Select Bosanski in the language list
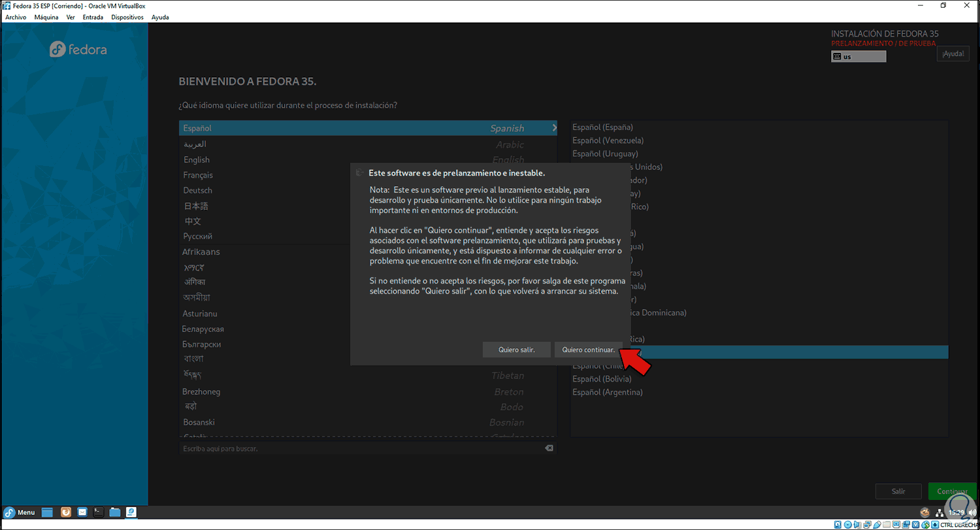This screenshot has height=530, width=980. point(368,422)
